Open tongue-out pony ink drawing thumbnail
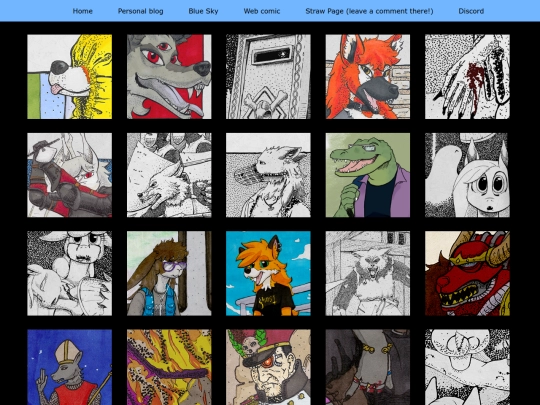This screenshot has width=540, height=405. point(467,367)
